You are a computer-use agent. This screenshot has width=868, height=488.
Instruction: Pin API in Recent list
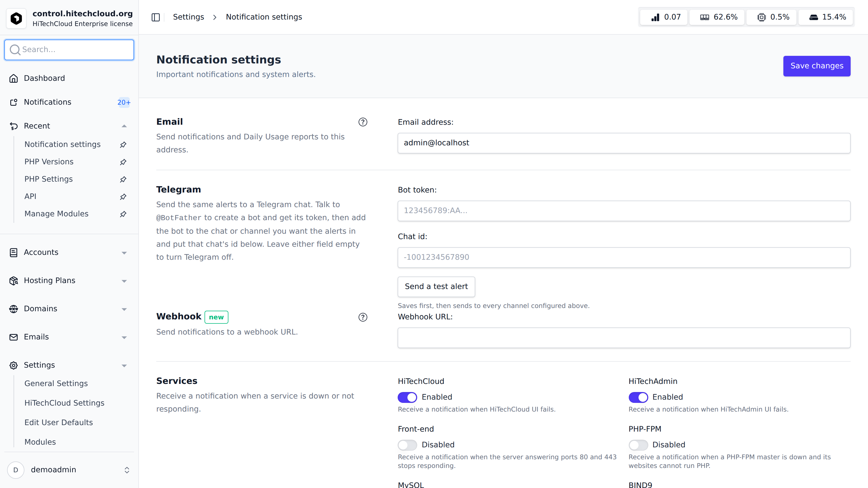[x=123, y=197]
